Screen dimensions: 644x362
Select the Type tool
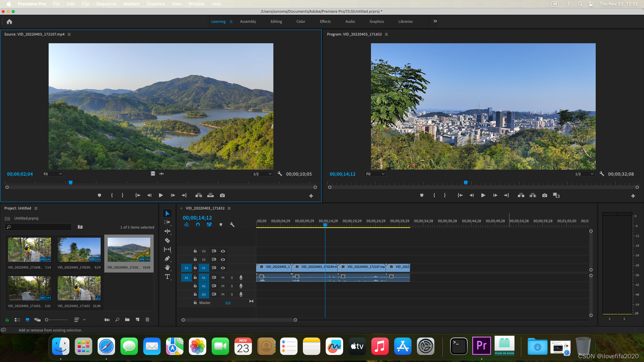point(167,277)
